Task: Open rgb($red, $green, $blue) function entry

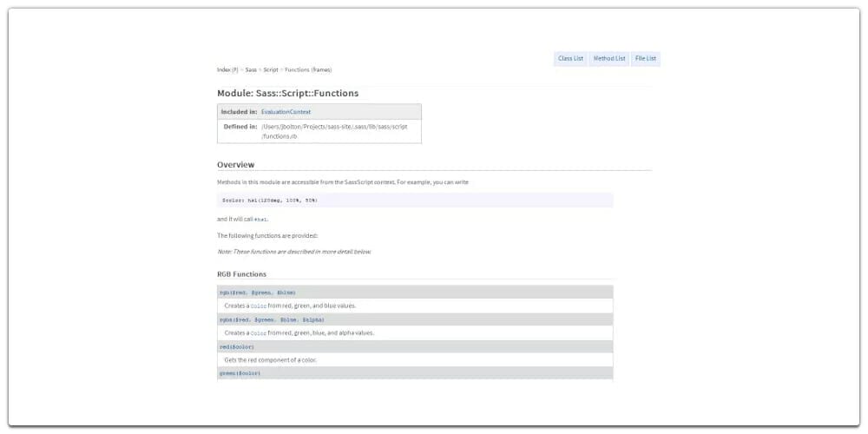Action: tap(257, 293)
